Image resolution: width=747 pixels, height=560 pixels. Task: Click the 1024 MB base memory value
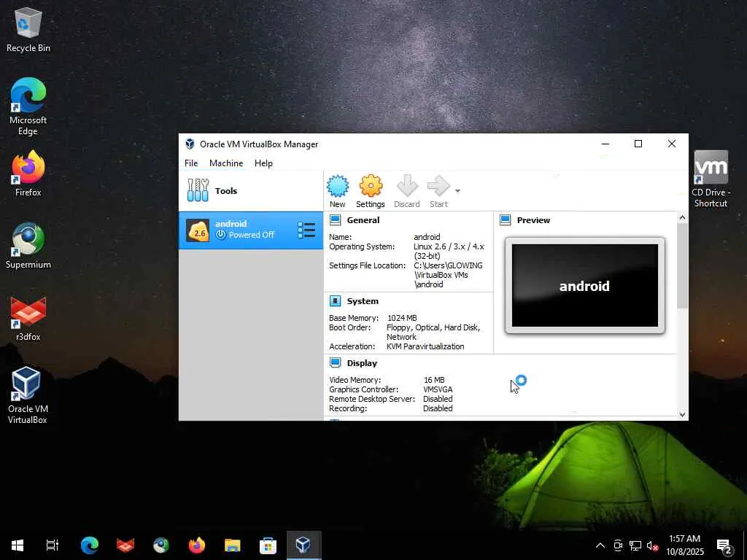402,318
